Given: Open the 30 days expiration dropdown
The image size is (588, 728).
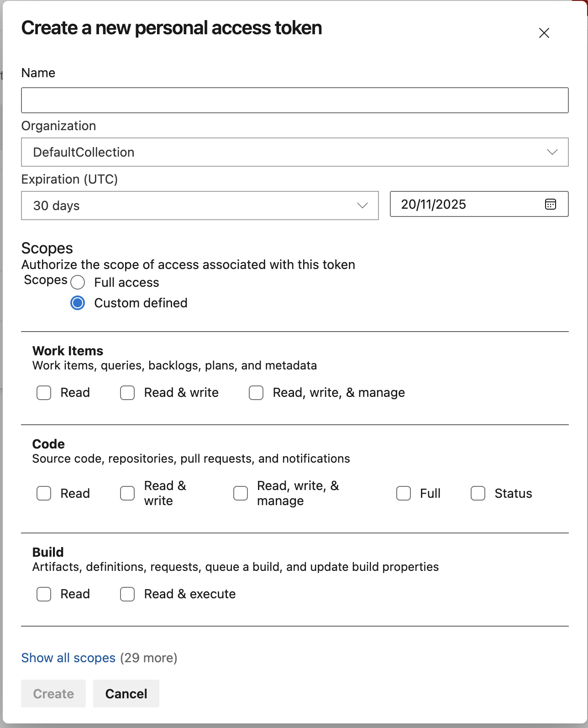Looking at the screenshot, I should pos(199,206).
